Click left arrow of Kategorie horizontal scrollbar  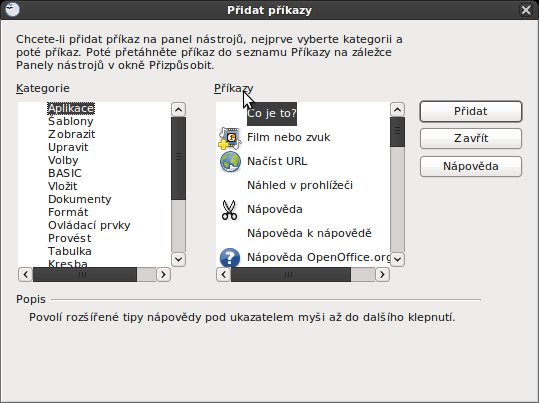[x=25, y=274]
